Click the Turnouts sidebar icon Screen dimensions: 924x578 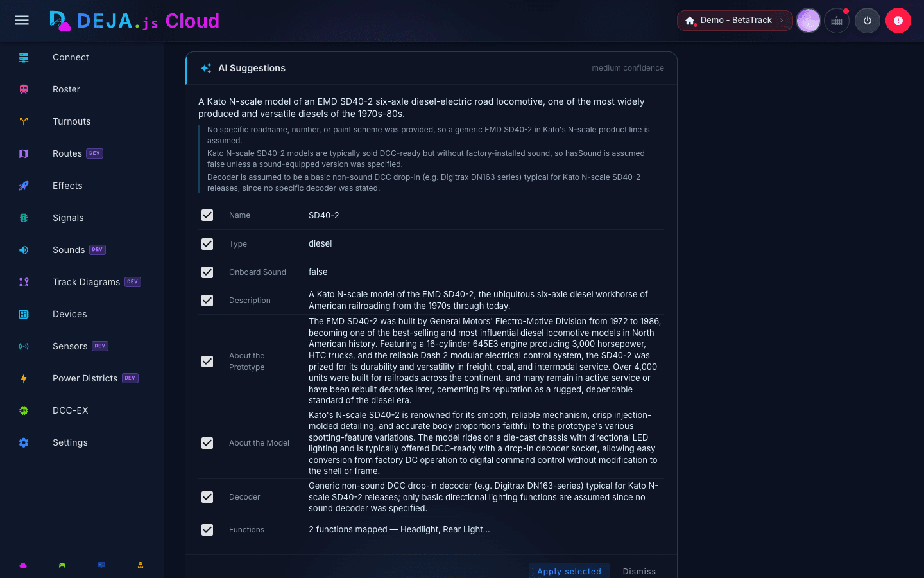[24, 121]
